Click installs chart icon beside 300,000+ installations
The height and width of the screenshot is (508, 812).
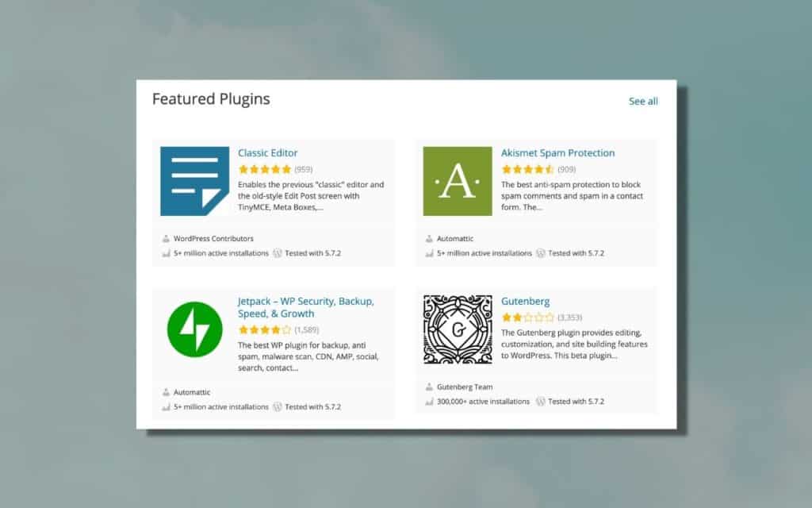pyautogui.click(x=429, y=401)
